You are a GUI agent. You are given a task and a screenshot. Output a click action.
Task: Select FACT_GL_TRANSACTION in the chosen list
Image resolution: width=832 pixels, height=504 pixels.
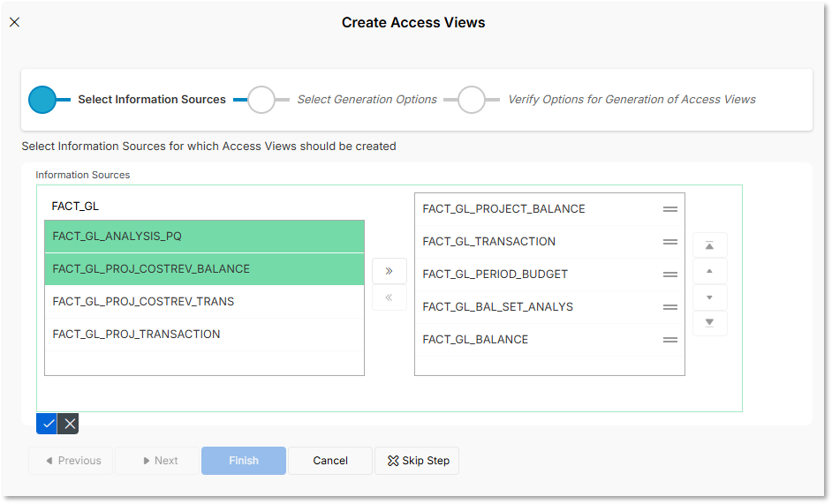pos(549,242)
